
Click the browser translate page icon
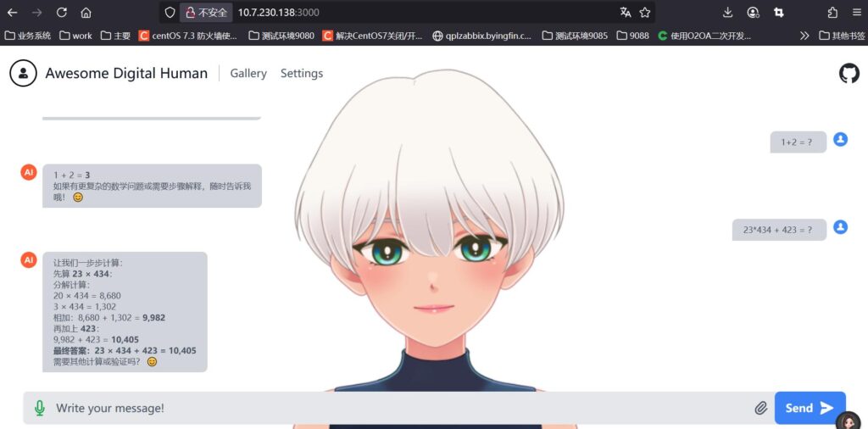point(626,13)
